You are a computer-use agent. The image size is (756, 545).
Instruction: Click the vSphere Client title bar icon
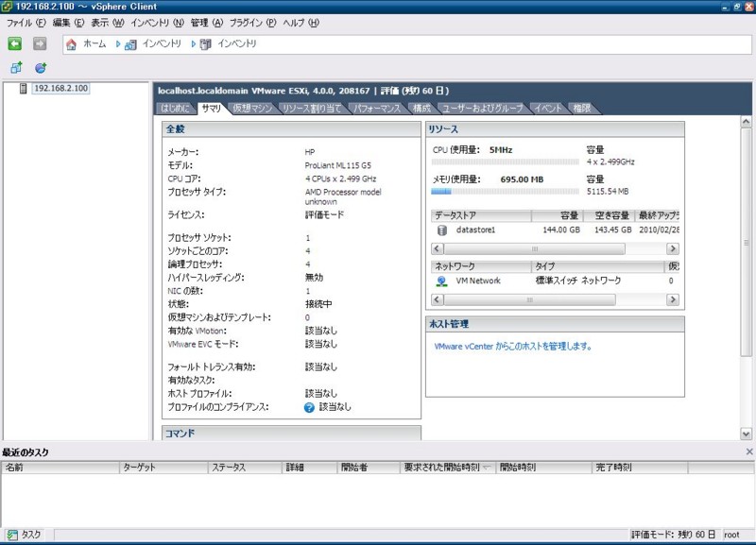(x=6, y=7)
